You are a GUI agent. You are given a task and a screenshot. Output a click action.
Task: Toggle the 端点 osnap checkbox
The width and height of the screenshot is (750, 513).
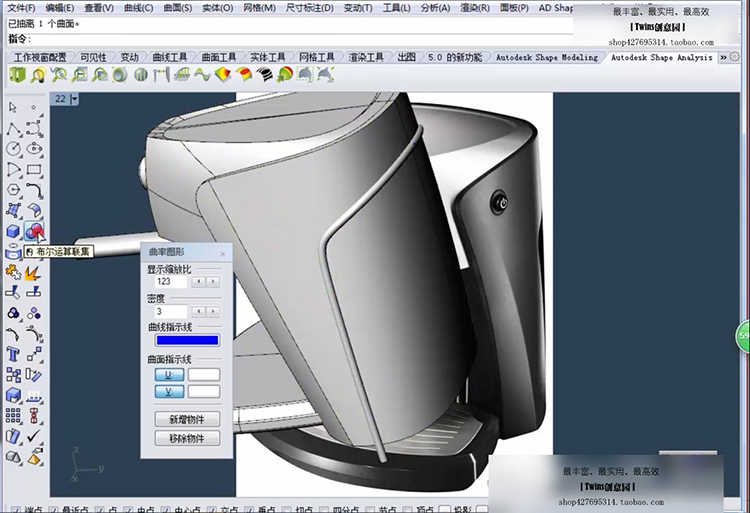point(15,510)
